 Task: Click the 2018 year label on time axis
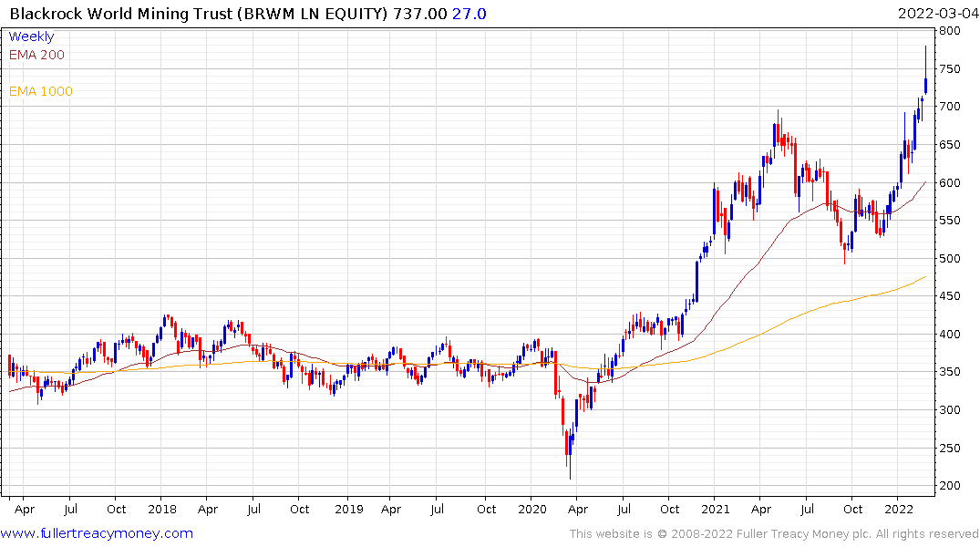coord(162,509)
